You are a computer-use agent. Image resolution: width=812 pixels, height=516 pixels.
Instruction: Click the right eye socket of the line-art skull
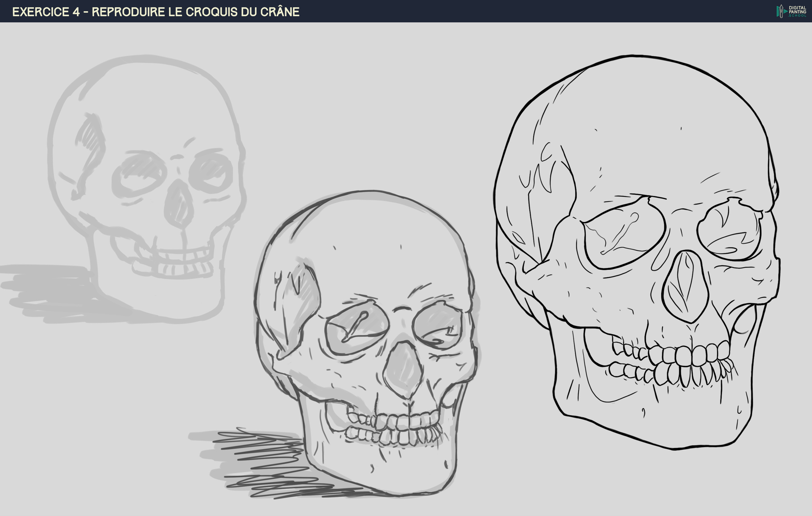tap(730, 230)
